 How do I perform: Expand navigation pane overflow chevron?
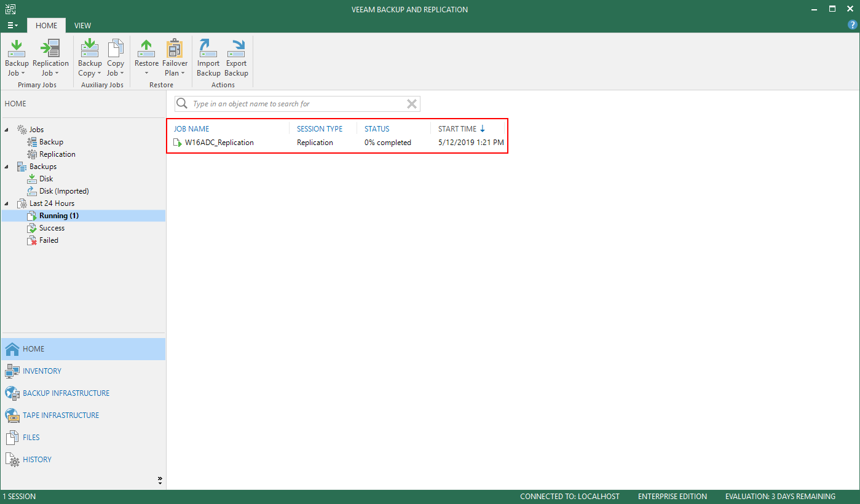coord(160,480)
